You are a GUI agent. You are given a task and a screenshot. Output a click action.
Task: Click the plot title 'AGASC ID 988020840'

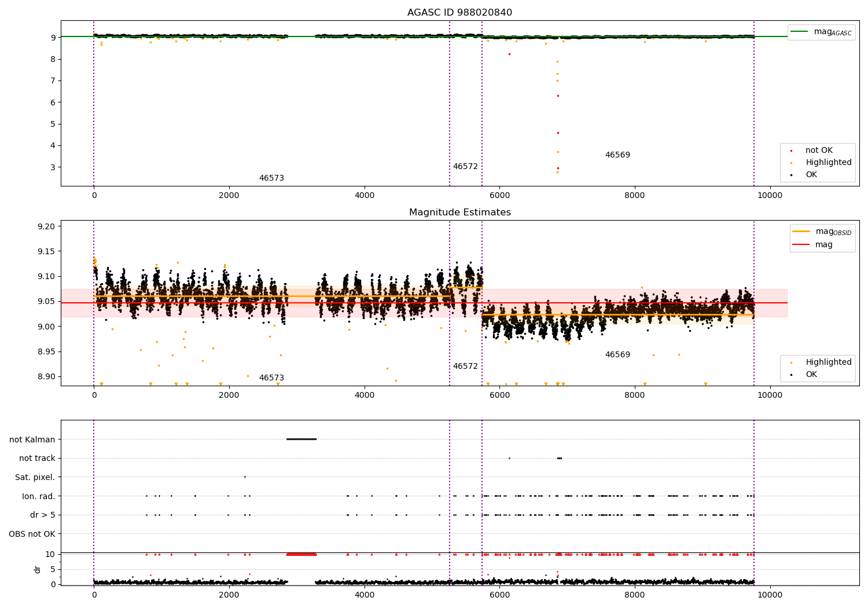tap(459, 13)
